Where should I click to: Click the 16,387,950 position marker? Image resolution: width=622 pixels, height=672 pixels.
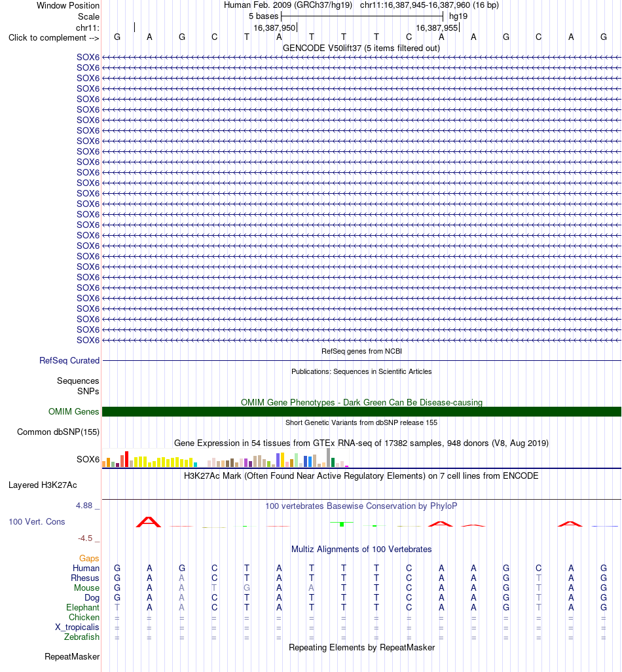274,28
